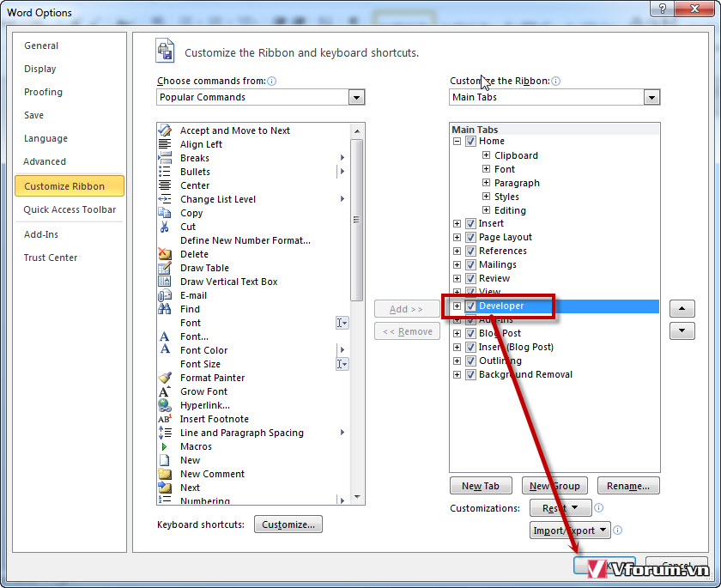721x588 pixels.
Task: Uncheck the Review tab checkbox
Action: pyautogui.click(x=470, y=279)
